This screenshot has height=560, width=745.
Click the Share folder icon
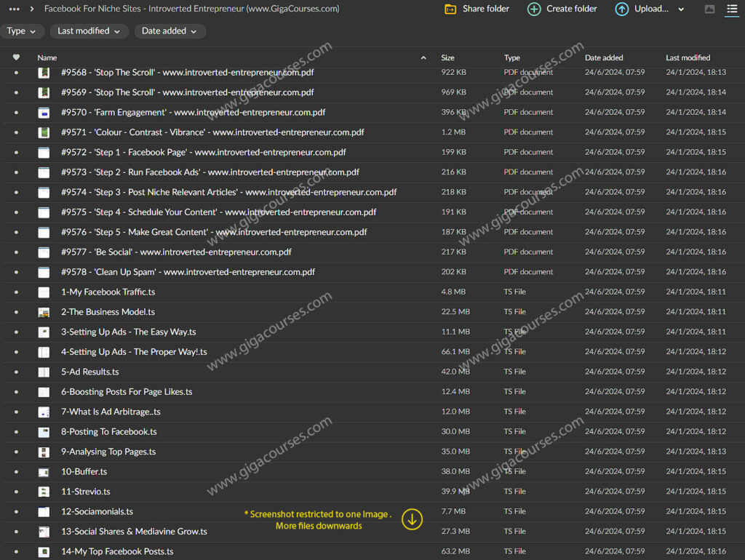pyautogui.click(x=451, y=9)
